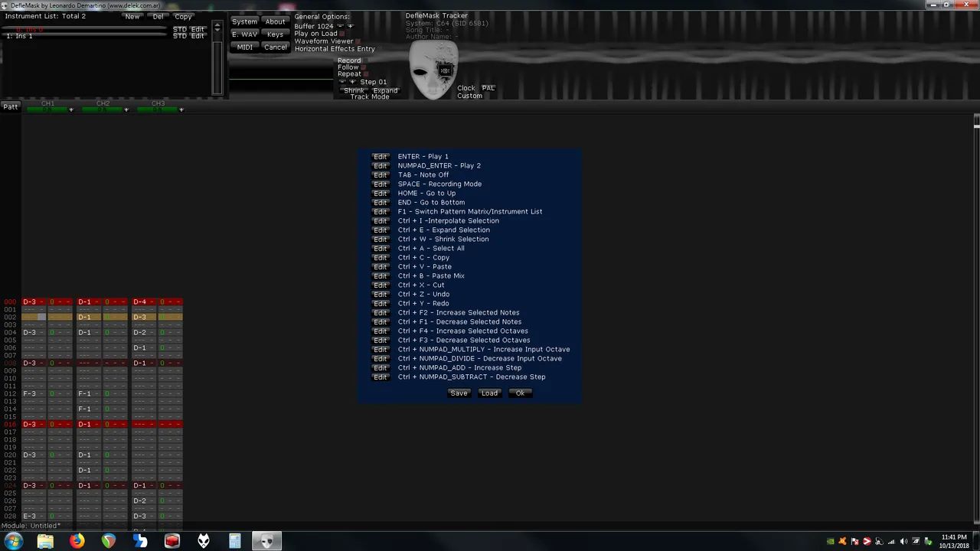
Task: Click the Shrink button
Action: (354, 91)
